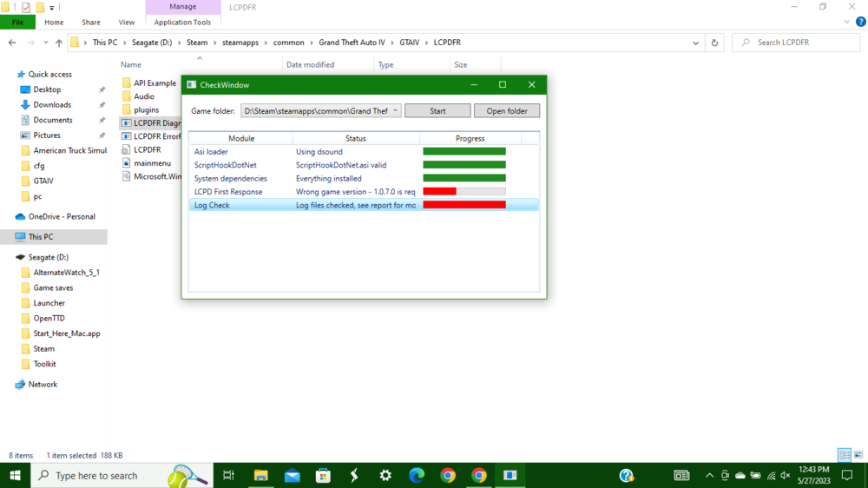Select the Log Check row
Viewport: 868px width, 488px height.
click(363, 205)
